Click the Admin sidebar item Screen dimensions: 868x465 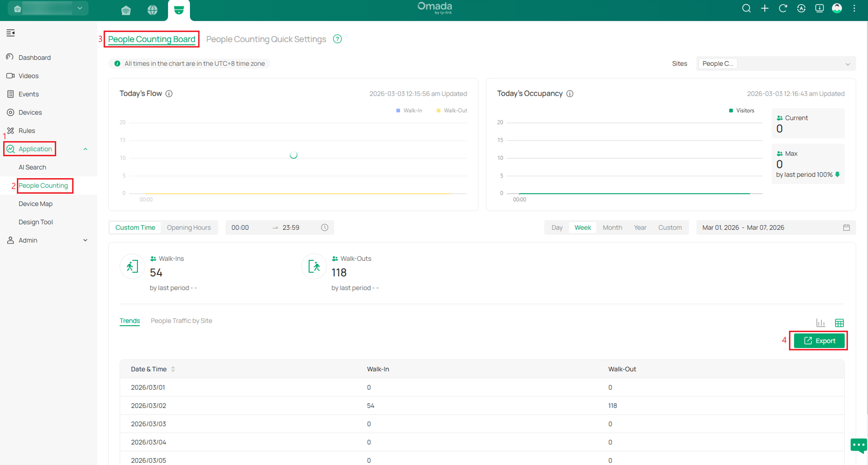tap(28, 240)
